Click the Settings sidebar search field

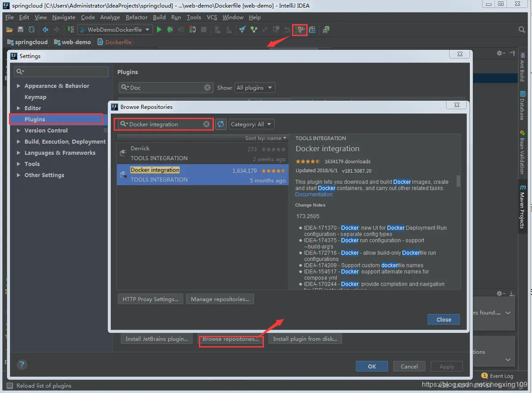(x=61, y=72)
